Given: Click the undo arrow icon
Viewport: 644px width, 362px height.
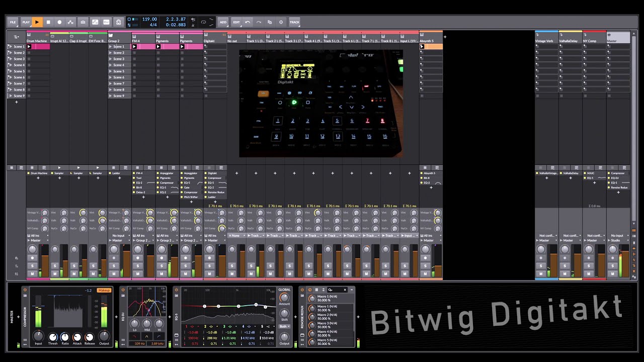Looking at the screenshot, I should (x=248, y=22).
